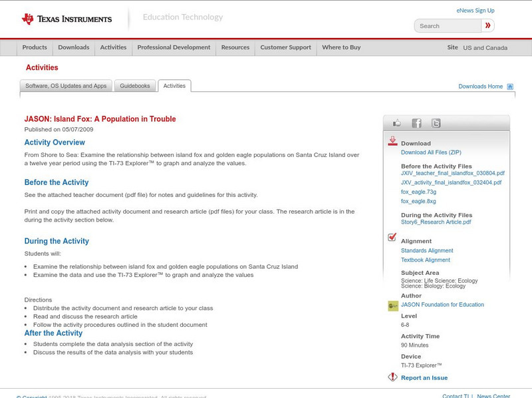The image size is (532, 398).
Task: Click the JASON Foundation author thumbnail
Action: point(393,306)
